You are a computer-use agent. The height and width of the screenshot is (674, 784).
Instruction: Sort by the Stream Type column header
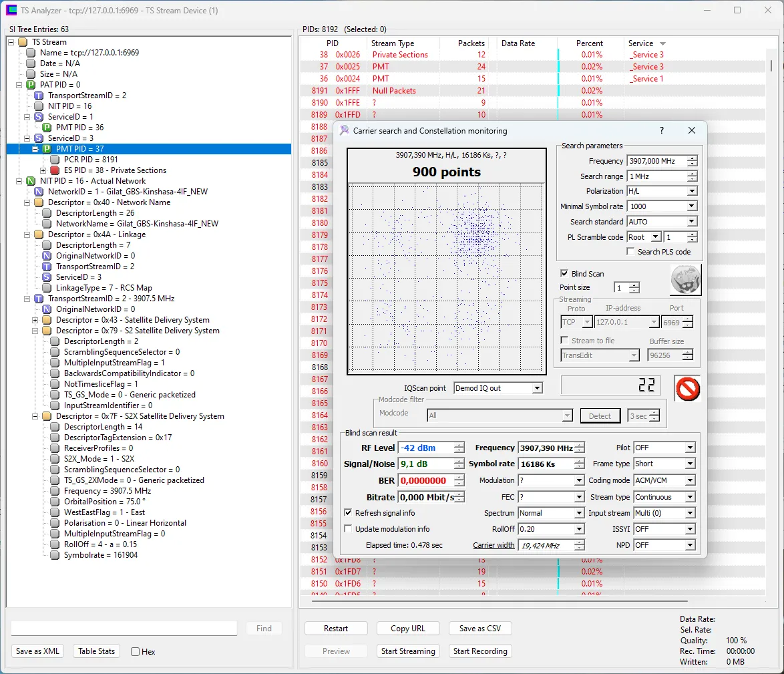[x=393, y=43]
